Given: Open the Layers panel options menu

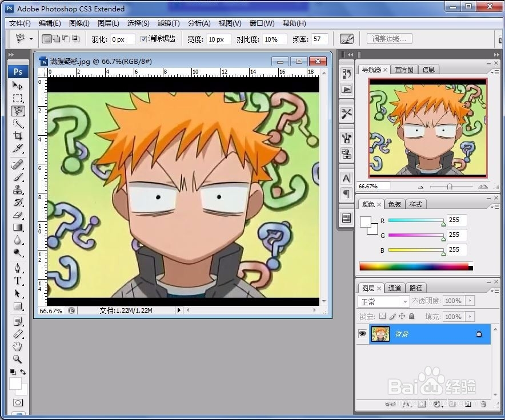Looking at the screenshot, I should [x=495, y=290].
